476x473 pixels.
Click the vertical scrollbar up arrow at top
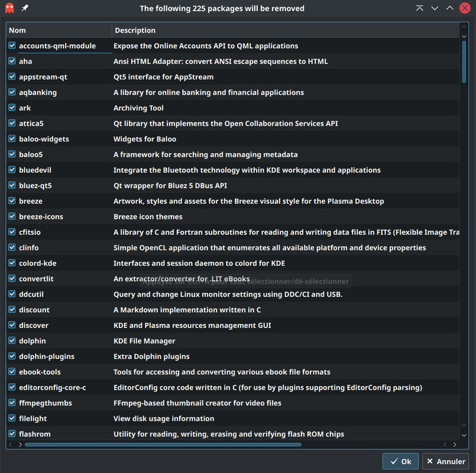(x=464, y=27)
